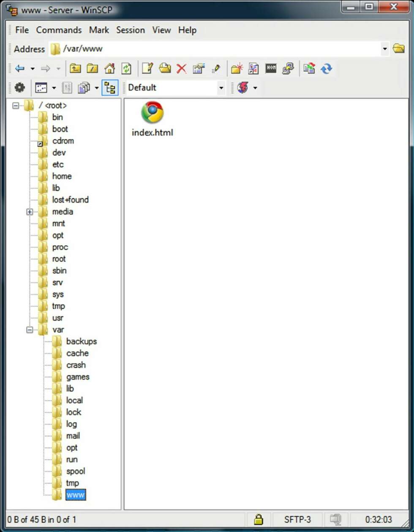Click the red X delete icon

click(x=181, y=68)
